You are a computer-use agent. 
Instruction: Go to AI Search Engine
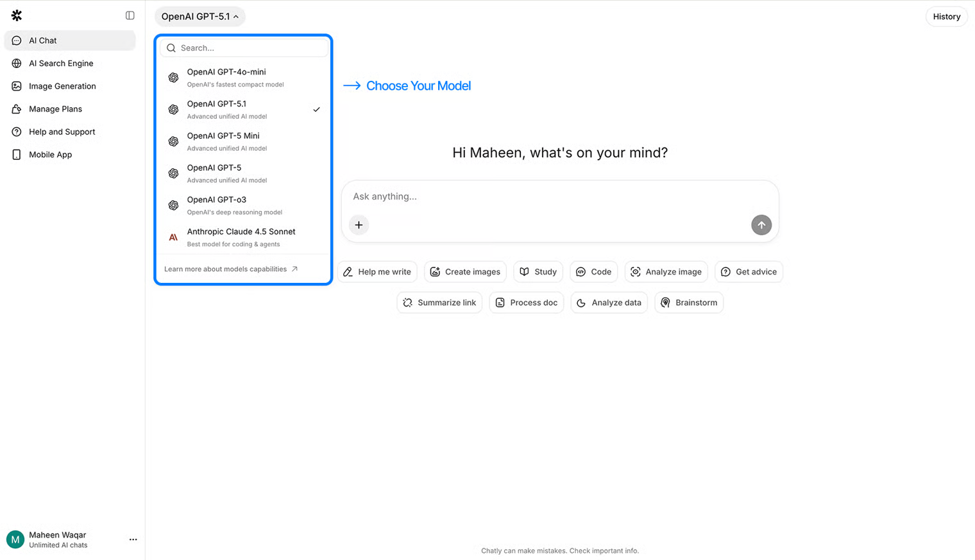[x=70, y=64]
